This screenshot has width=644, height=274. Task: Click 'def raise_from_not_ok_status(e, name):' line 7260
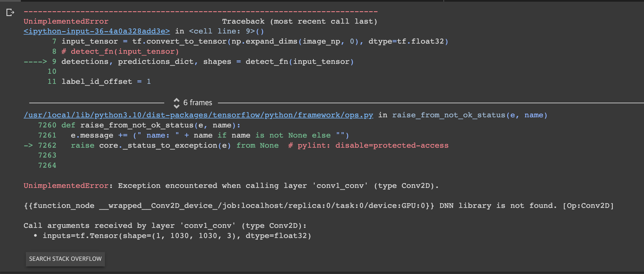coord(151,125)
